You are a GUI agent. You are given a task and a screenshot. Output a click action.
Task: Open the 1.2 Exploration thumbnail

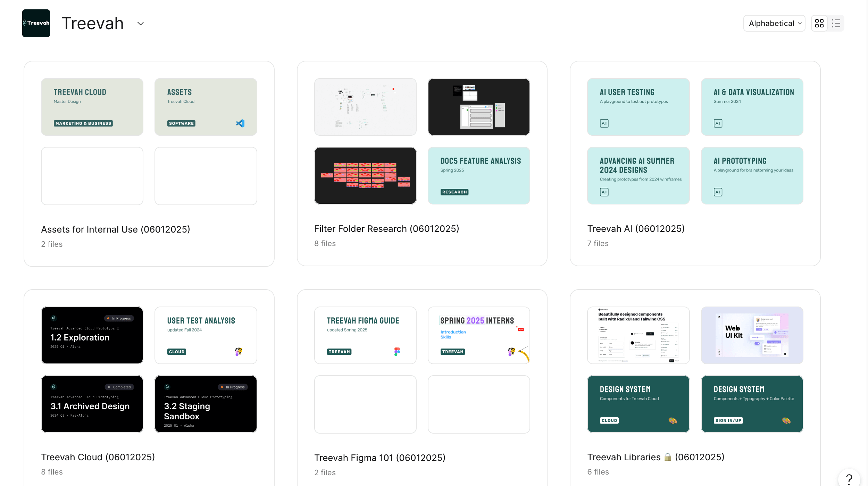pyautogui.click(x=92, y=335)
